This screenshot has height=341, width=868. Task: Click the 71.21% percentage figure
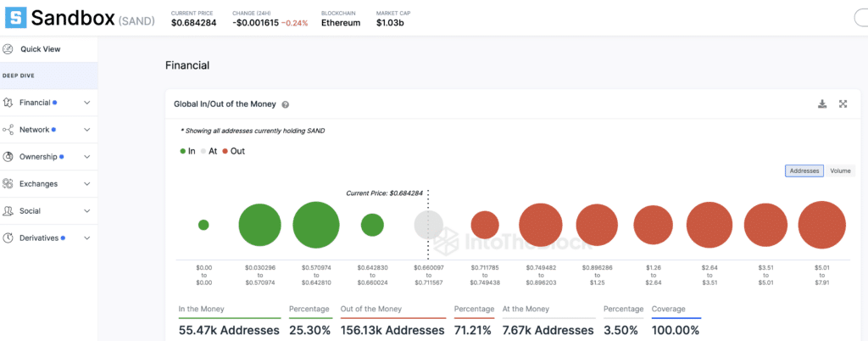473,331
